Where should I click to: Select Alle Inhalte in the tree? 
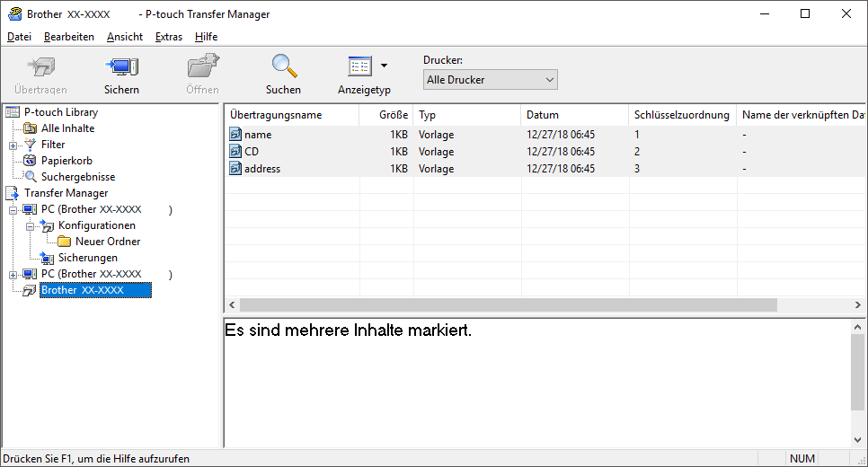pyautogui.click(x=67, y=128)
